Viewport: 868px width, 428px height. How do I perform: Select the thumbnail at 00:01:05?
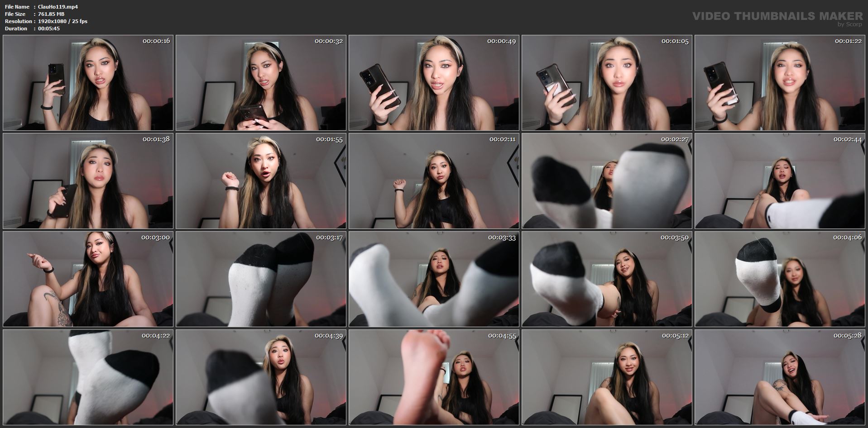point(607,83)
